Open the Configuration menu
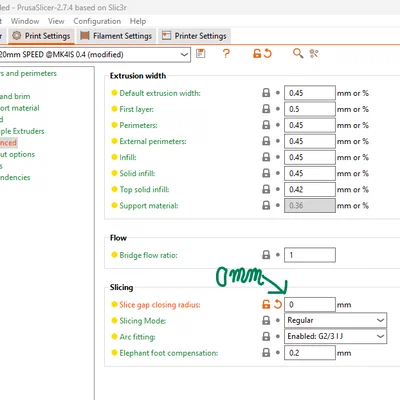The image size is (400, 400). coord(97,21)
